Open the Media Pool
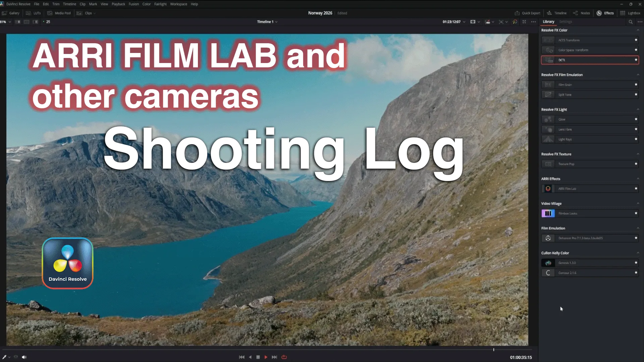Image resolution: width=644 pixels, height=362 pixels. point(59,13)
